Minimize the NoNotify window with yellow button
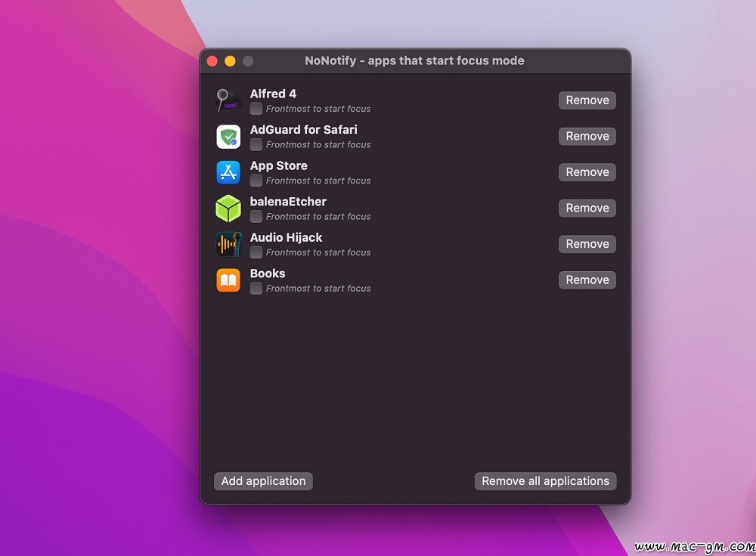Viewport: 756px width, 556px height. click(230, 61)
